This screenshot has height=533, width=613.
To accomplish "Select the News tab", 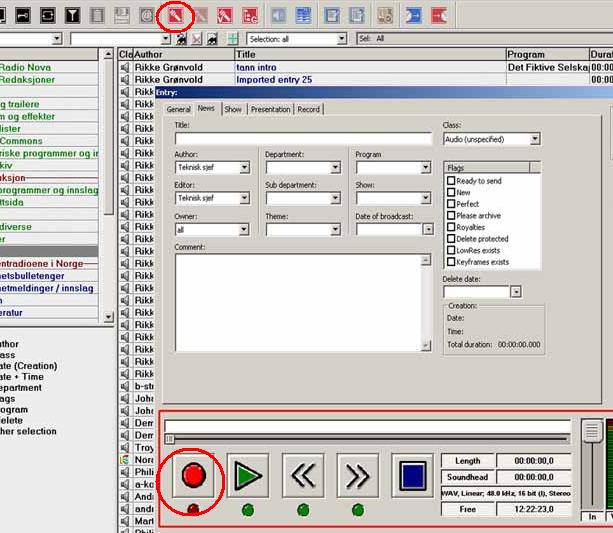I will (206, 108).
